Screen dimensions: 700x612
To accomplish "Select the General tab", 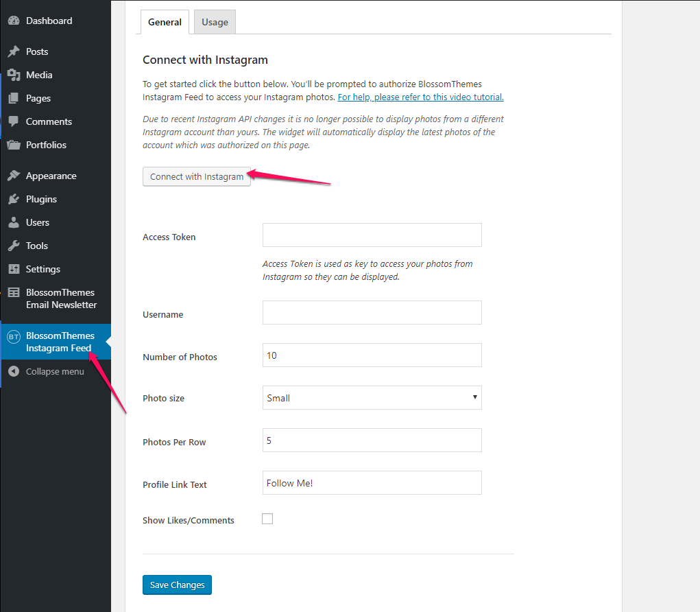I will click(165, 22).
